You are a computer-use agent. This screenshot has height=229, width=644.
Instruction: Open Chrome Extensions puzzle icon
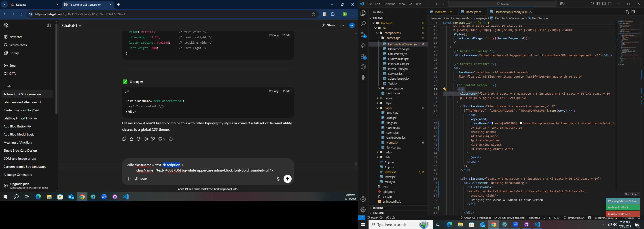point(333,14)
